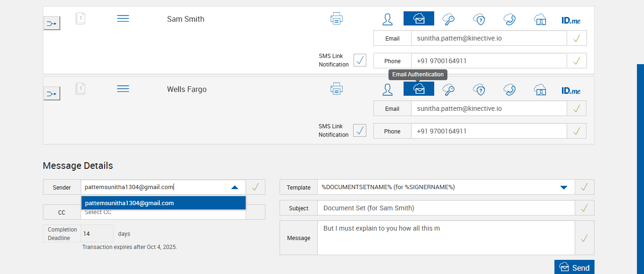Screen dimensions: 644x274
Task: Click the Completion Deadline days field
Action: coord(97,233)
